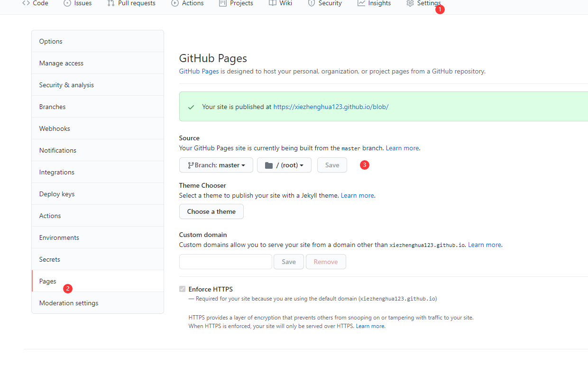Open the Branch: master dropdown
Image resolution: width=588 pixels, height=365 pixels.
(x=216, y=165)
